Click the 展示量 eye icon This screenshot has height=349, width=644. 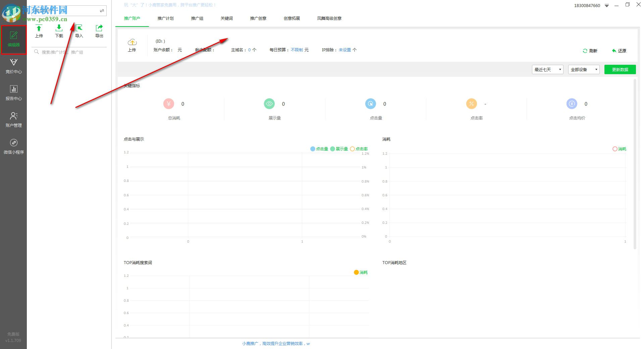point(269,104)
